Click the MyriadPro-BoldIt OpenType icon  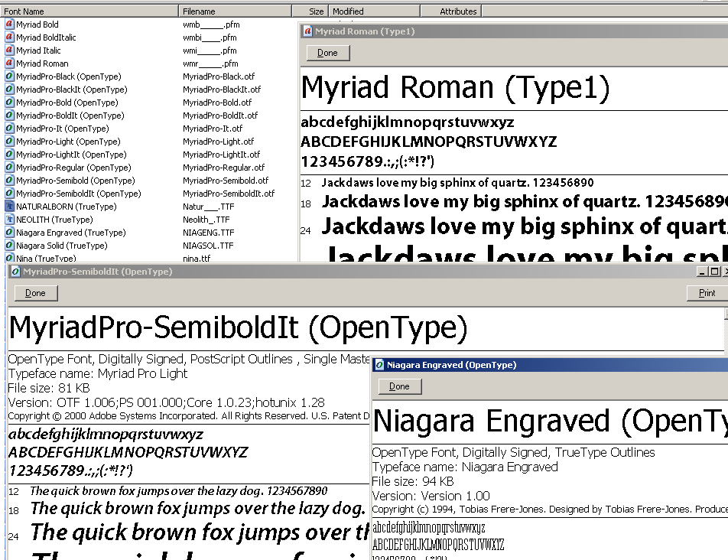[9, 116]
